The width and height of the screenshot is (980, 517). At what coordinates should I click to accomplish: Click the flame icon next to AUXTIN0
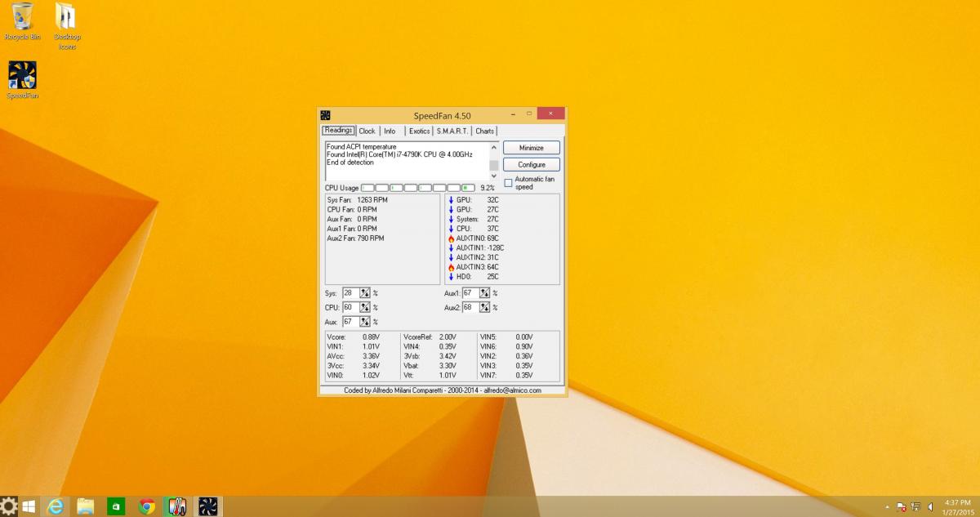point(451,238)
